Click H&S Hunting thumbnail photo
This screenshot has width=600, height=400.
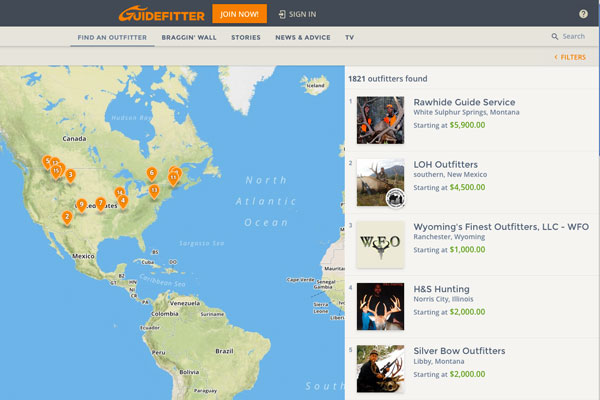[x=380, y=307]
